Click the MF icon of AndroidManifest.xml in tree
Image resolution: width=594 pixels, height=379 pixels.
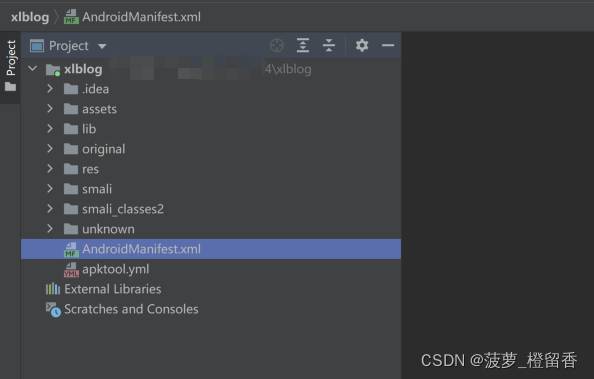tap(71, 250)
